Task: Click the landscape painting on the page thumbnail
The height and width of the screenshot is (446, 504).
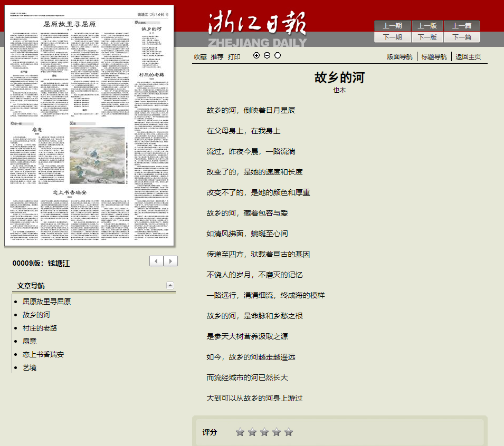Action: point(97,156)
